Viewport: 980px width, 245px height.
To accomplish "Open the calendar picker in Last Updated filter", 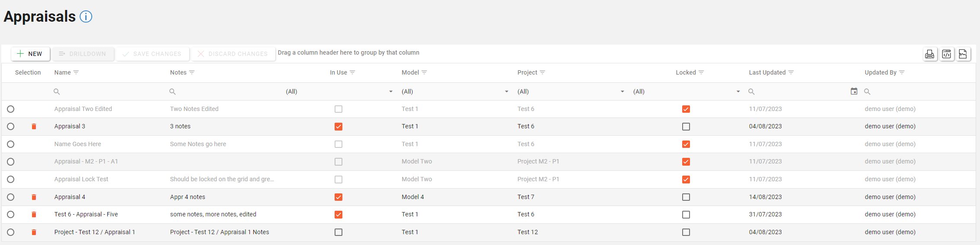I will 854,91.
